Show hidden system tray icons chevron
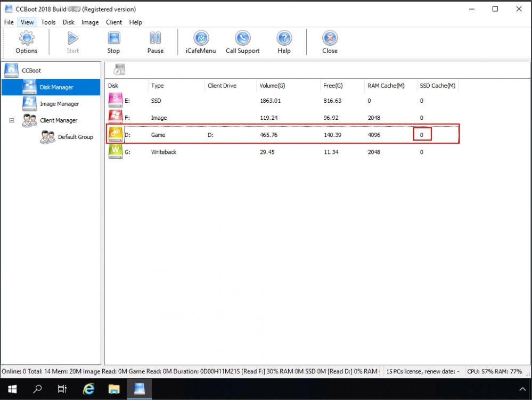 pyautogui.click(x=522, y=389)
